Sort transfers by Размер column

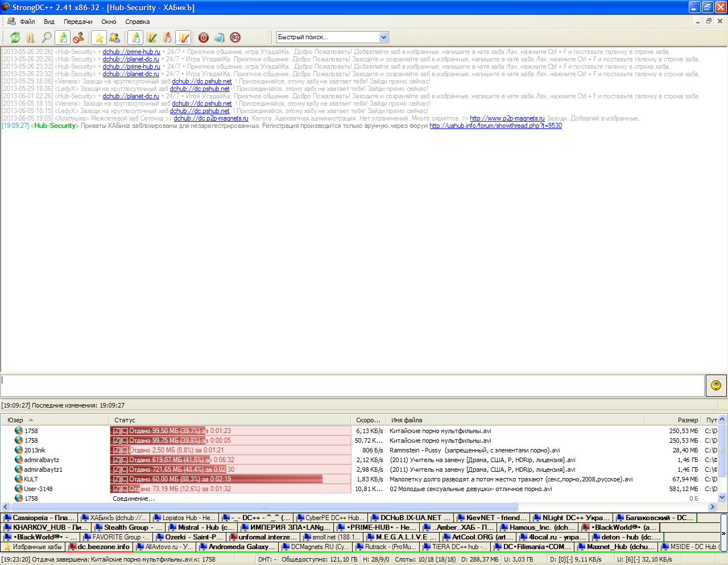click(673, 420)
